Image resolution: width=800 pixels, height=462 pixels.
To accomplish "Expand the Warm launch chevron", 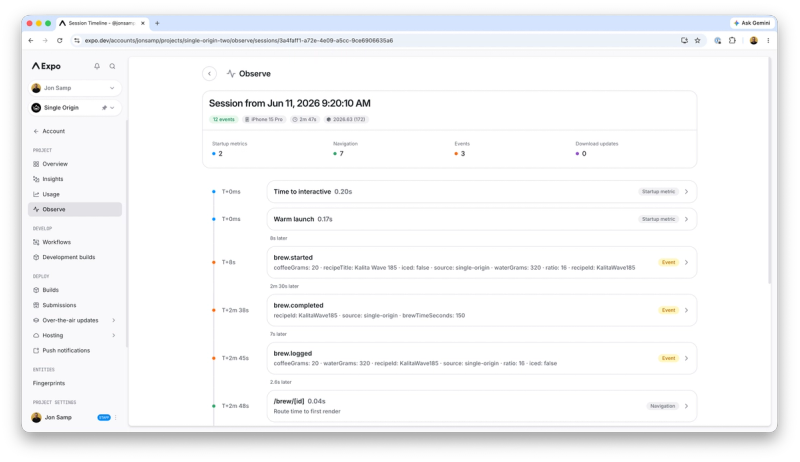I will 686,219.
